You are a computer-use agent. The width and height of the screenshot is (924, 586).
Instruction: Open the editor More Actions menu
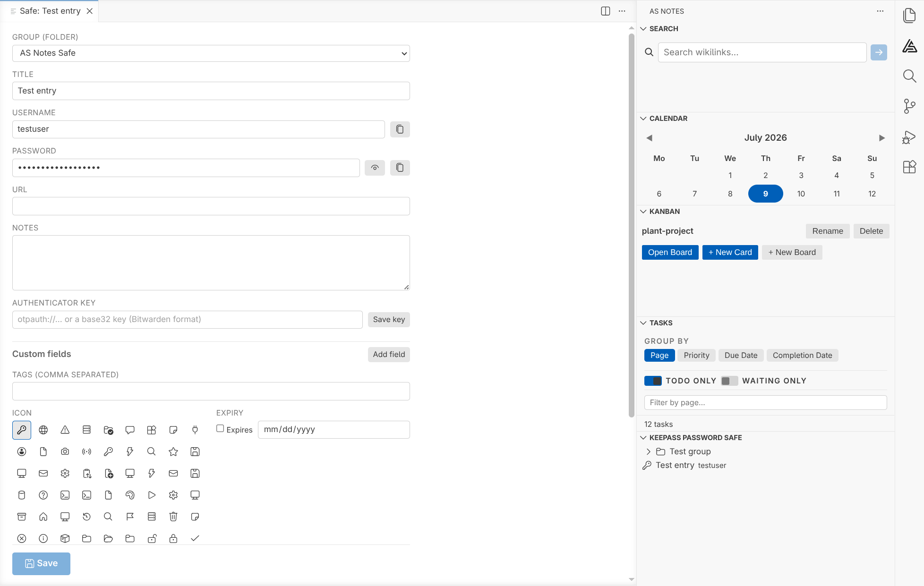(622, 11)
